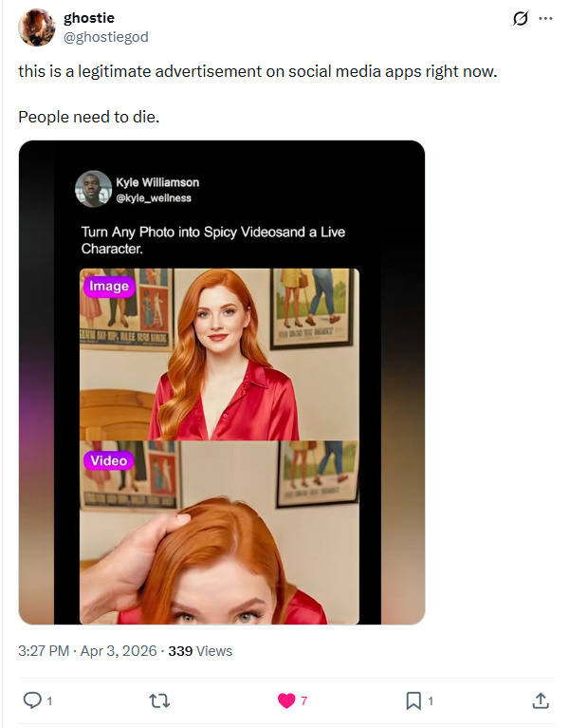Image resolution: width=569 pixels, height=728 pixels.
Task: Click the like count of 7
Action: coord(303,700)
